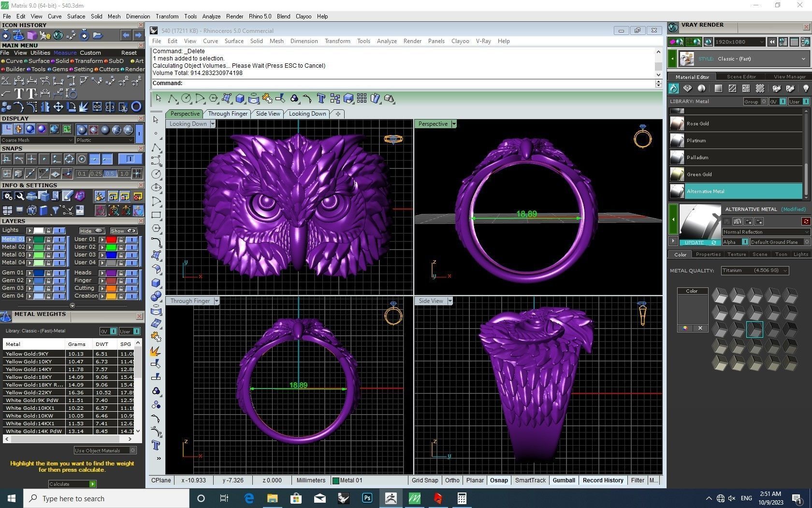This screenshot has height=508, width=812.
Task: Switch to the Scene Editor tab
Action: pos(741,76)
